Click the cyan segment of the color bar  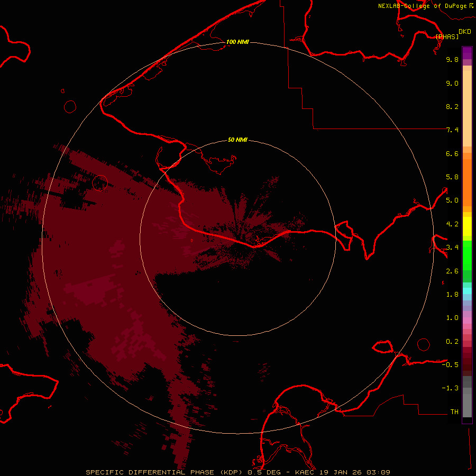pos(467,291)
